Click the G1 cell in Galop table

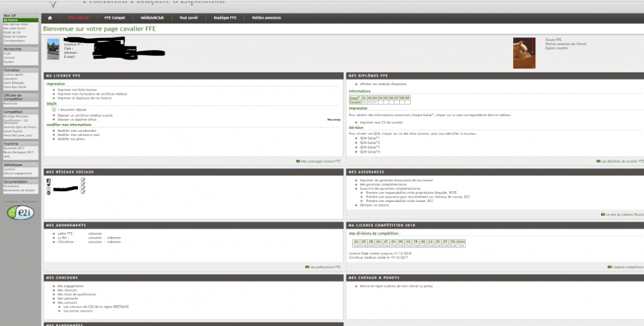click(x=364, y=98)
